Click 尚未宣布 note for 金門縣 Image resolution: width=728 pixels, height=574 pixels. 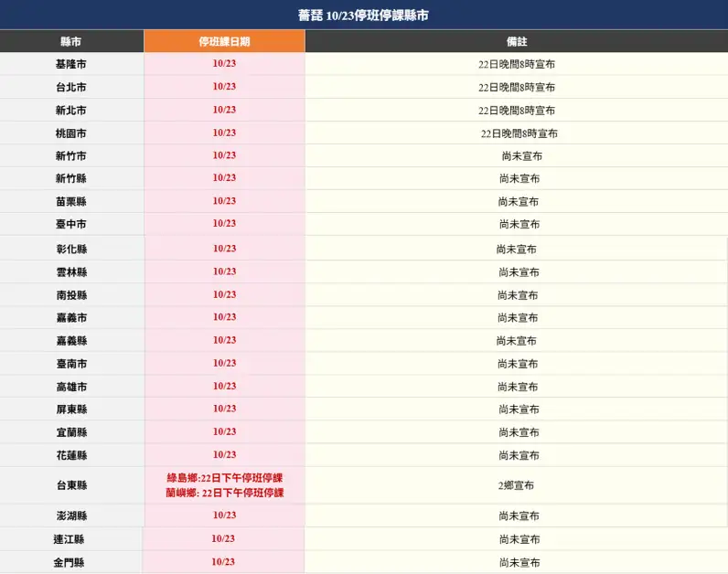click(519, 562)
